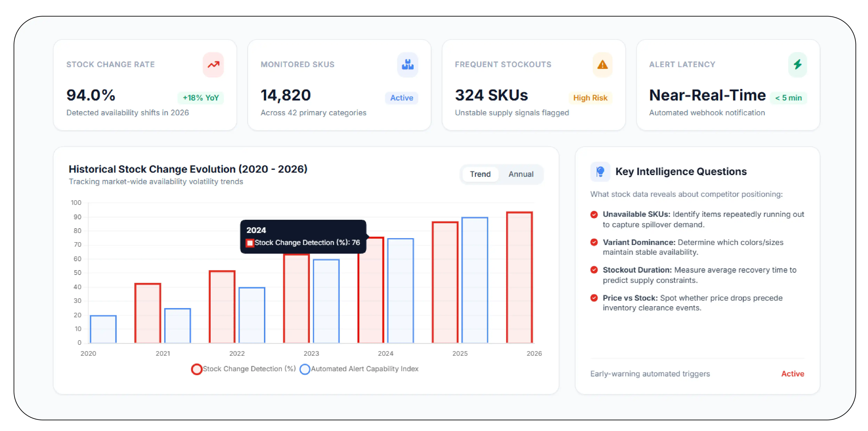Click the 2024 tooltip showing value 76
The height and width of the screenshot is (431, 868).
[303, 237]
